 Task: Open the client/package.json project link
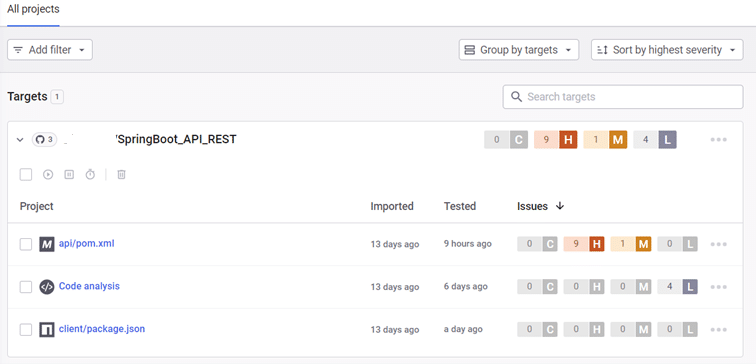[x=102, y=329]
